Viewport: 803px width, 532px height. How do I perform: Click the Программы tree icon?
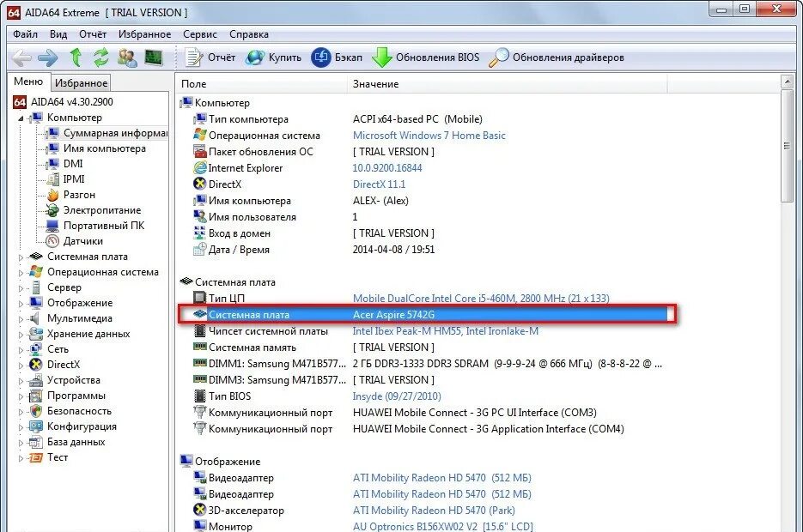click(36, 396)
